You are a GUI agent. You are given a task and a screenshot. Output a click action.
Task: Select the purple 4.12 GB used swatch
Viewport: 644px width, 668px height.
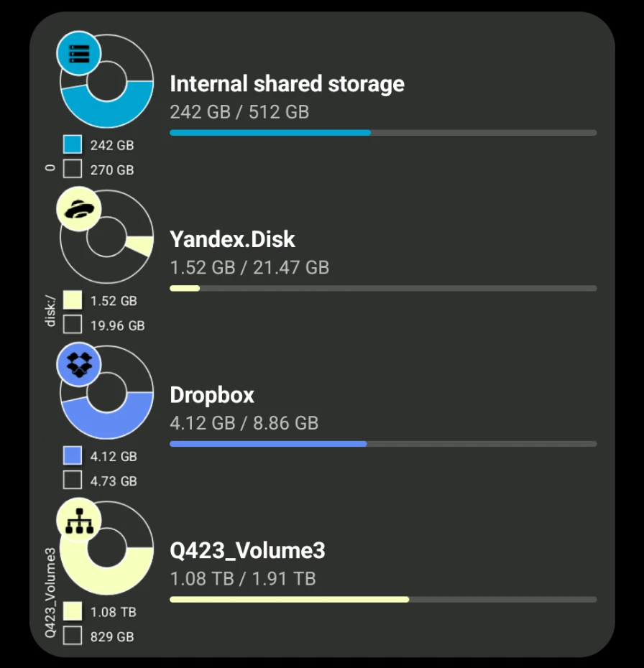(x=73, y=455)
